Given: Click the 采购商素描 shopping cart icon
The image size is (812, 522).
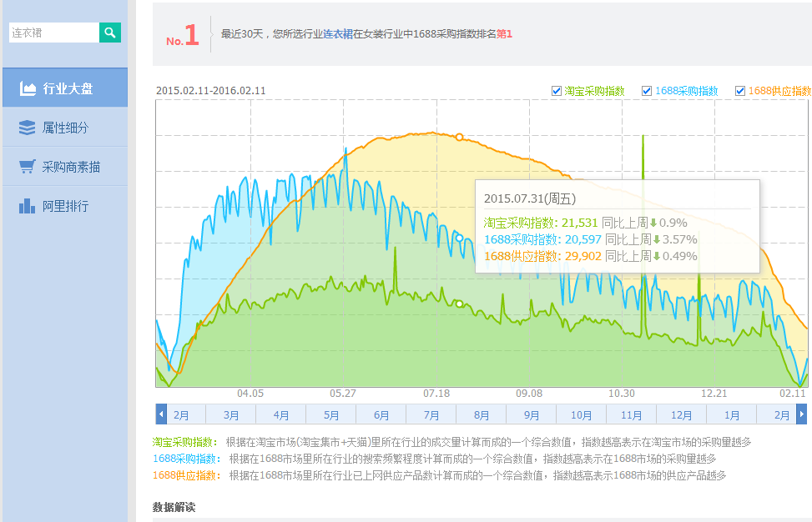Looking at the screenshot, I should (x=28, y=167).
